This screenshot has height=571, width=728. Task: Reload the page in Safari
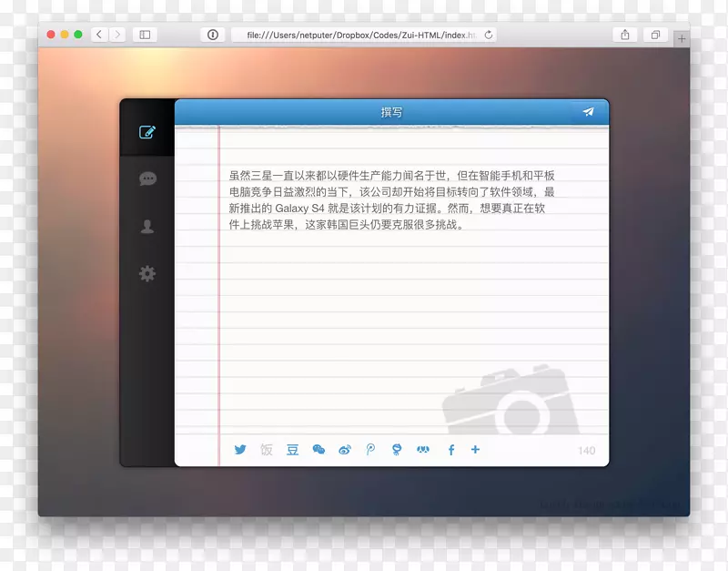pyautogui.click(x=489, y=35)
